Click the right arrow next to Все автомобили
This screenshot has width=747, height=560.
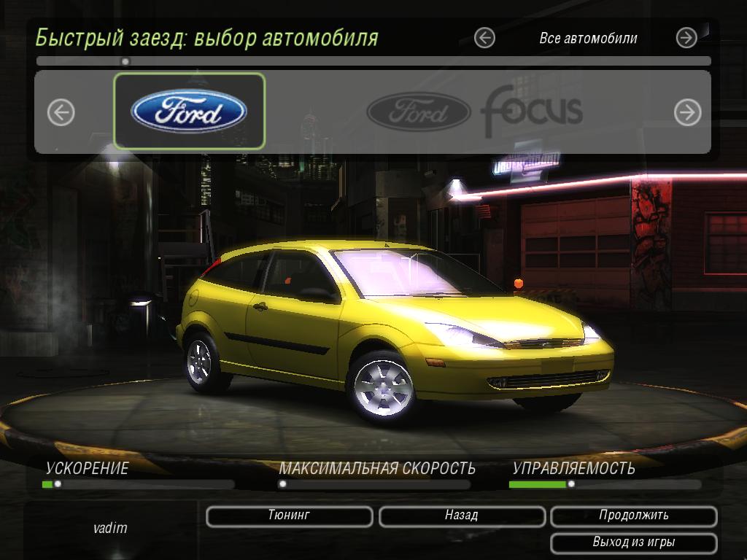pos(686,38)
